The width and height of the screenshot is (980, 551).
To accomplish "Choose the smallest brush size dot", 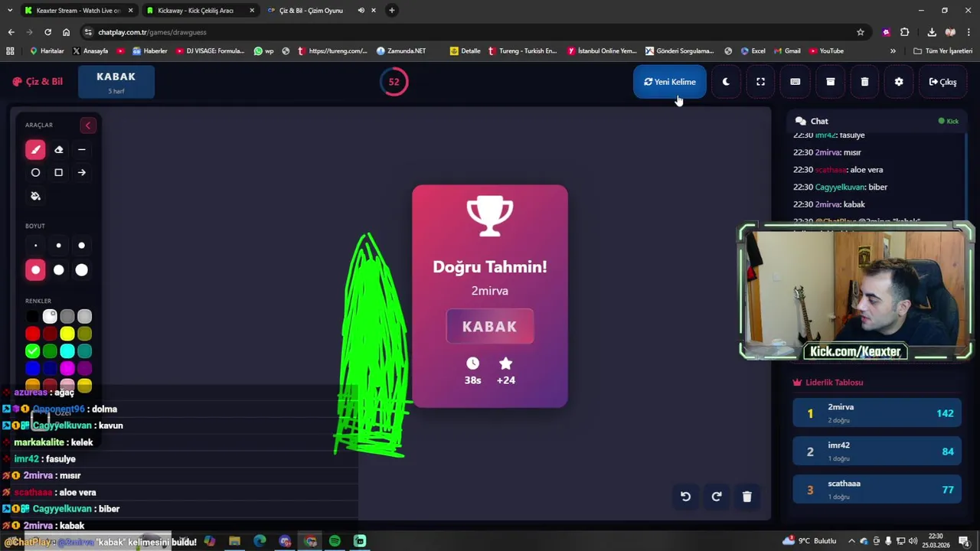I will 35,246.
